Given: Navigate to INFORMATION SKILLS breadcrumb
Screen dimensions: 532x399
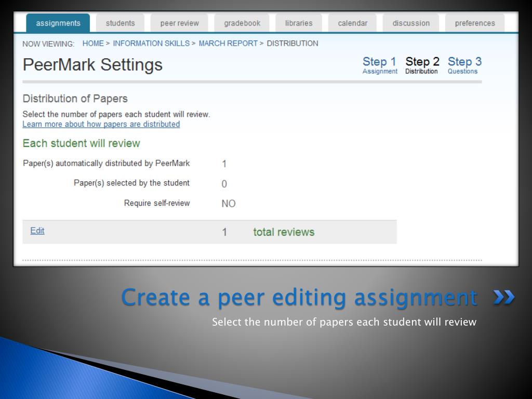Looking at the screenshot, I should (x=151, y=44).
